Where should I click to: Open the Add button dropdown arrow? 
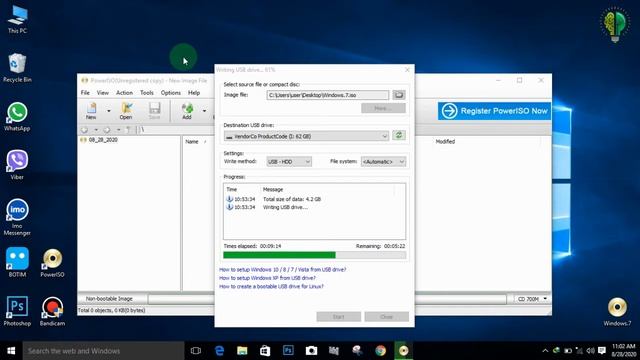204,111
